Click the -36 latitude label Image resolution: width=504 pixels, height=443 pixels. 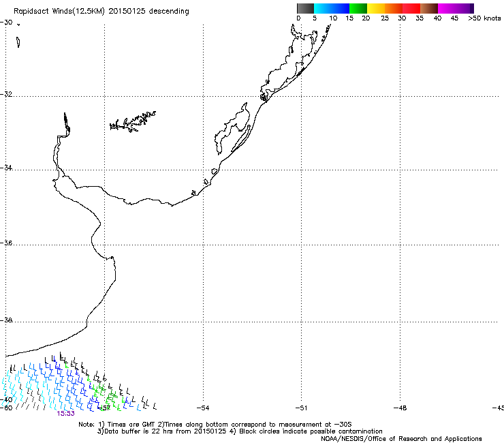pos(6,243)
